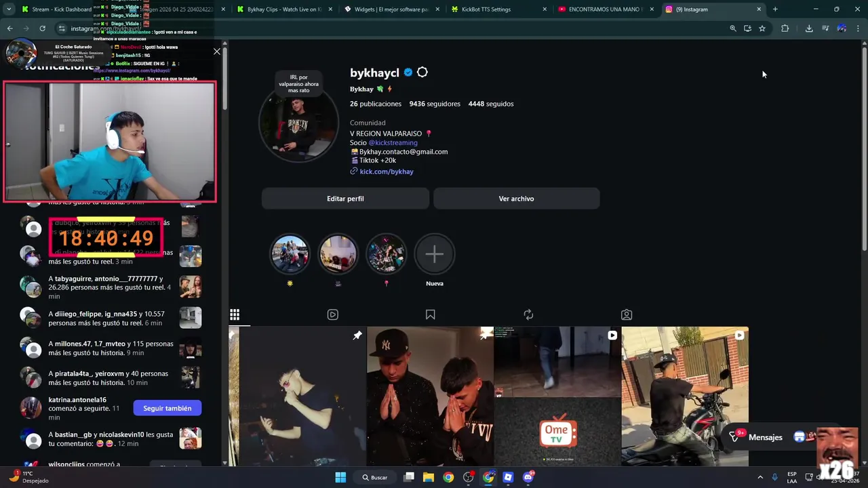The width and height of the screenshot is (868, 488).
Task: Close the notifications panel with the X
Action: (x=217, y=52)
